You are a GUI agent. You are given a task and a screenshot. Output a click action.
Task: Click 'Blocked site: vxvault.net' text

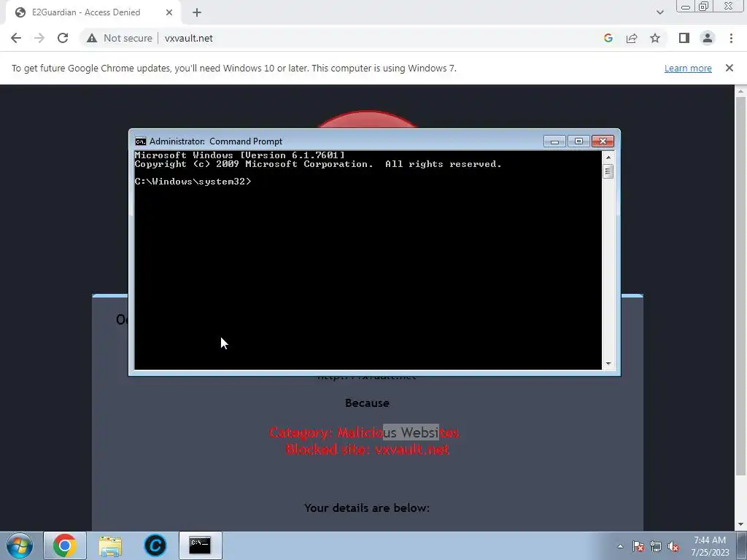coord(368,449)
